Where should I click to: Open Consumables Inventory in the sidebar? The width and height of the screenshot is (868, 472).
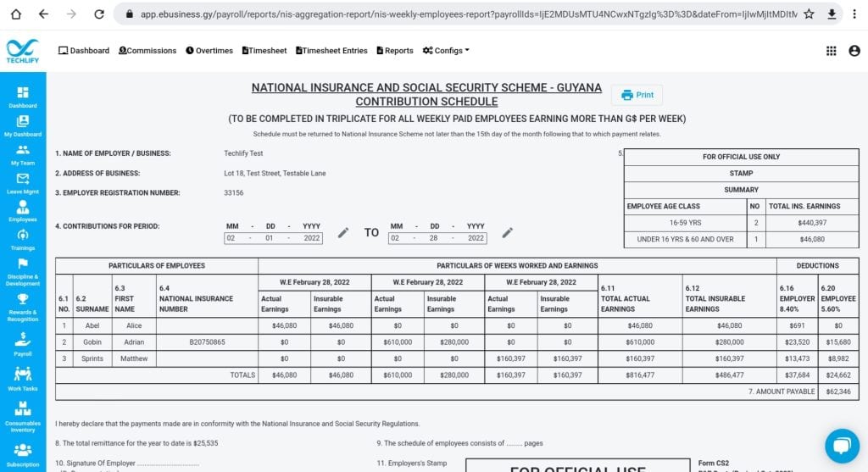pyautogui.click(x=23, y=417)
